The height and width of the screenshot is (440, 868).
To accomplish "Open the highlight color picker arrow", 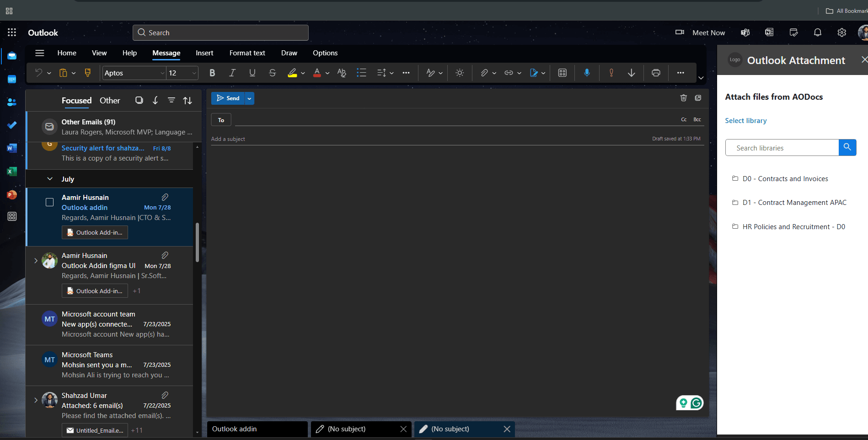I will (x=303, y=73).
